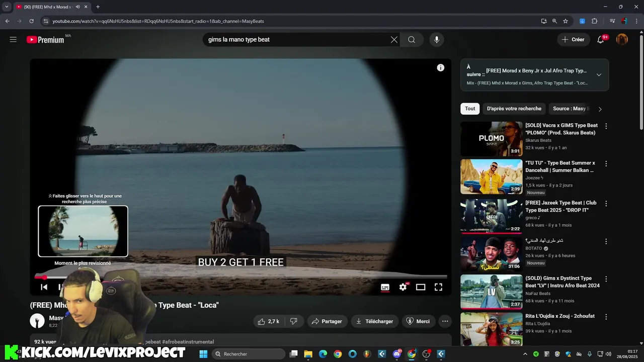Select the D'après votre recherche chip

pyautogui.click(x=514, y=109)
